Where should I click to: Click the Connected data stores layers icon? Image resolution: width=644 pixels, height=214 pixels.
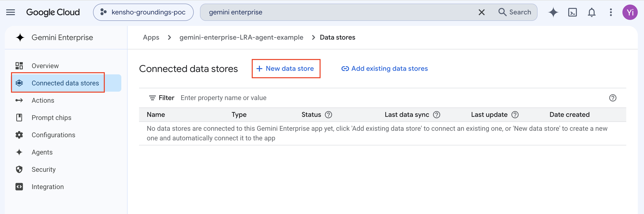(19, 83)
